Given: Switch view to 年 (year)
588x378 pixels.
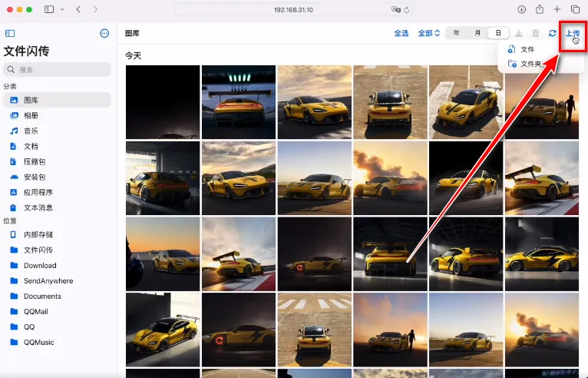Looking at the screenshot, I should click(x=457, y=34).
